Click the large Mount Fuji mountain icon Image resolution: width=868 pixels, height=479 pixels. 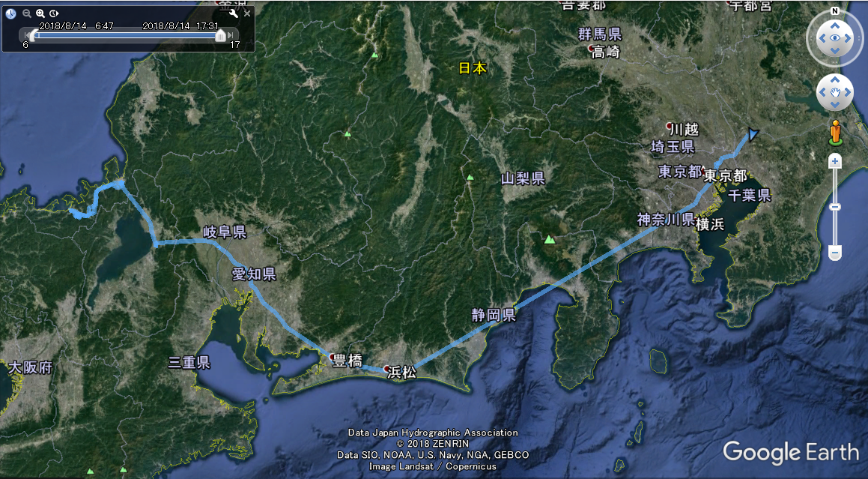pos(549,240)
